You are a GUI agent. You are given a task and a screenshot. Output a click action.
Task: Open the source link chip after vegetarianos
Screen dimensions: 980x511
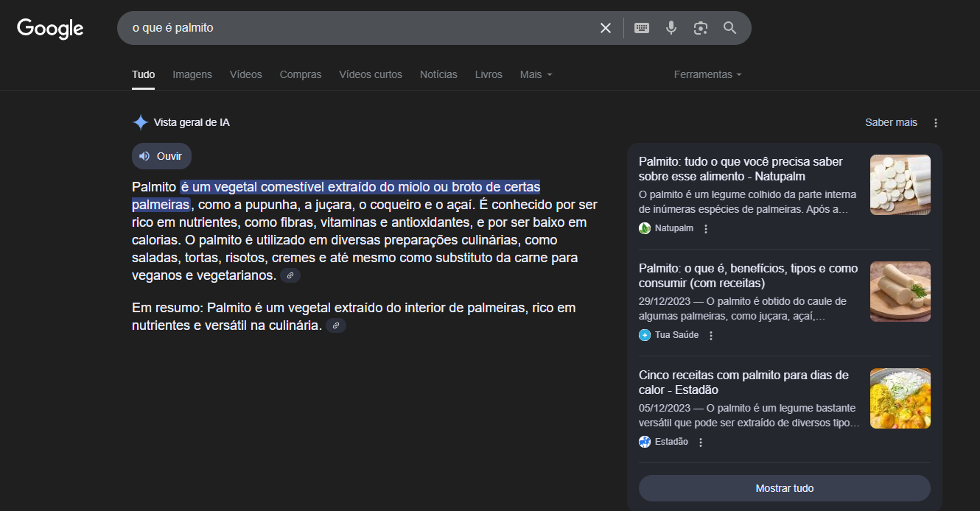click(290, 275)
